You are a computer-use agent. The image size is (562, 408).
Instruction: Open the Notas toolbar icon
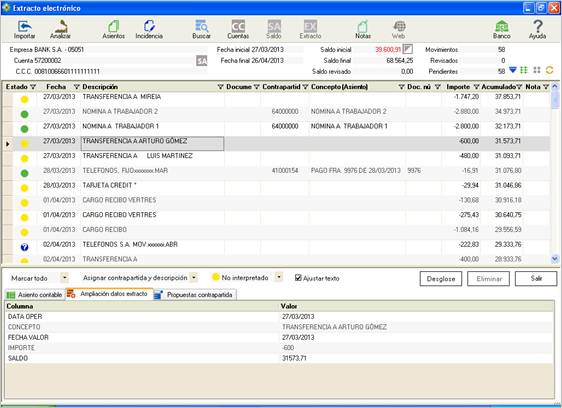point(363,29)
